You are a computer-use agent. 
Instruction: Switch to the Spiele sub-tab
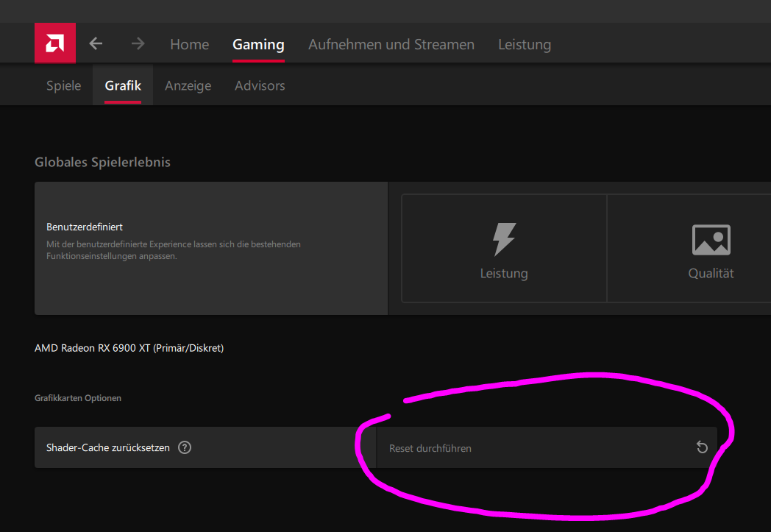(x=63, y=85)
